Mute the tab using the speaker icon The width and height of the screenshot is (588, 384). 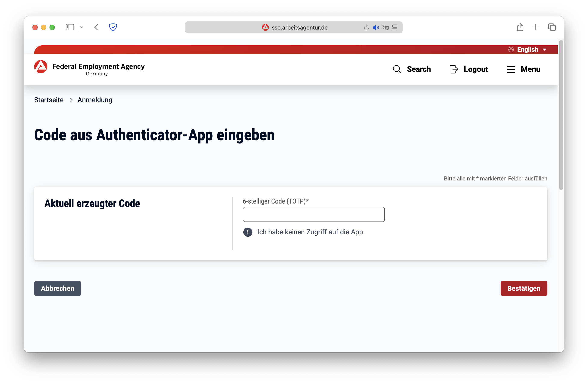(x=376, y=27)
